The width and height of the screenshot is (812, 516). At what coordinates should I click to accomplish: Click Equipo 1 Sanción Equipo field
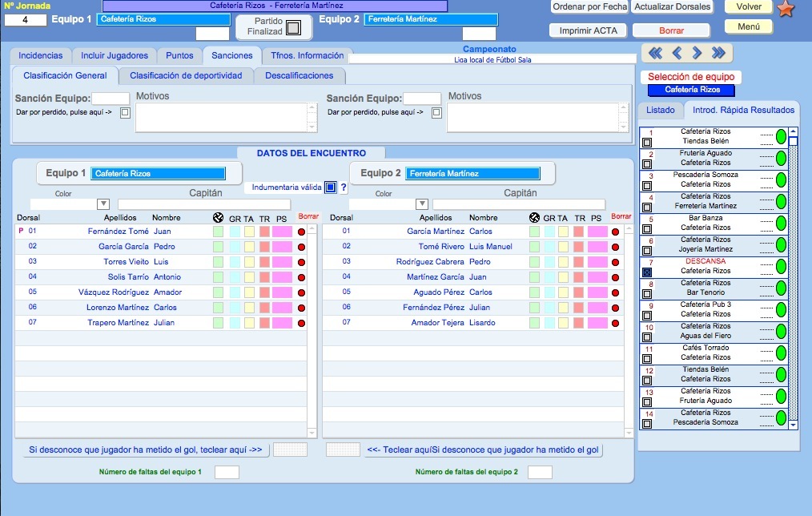pos(111,98)
